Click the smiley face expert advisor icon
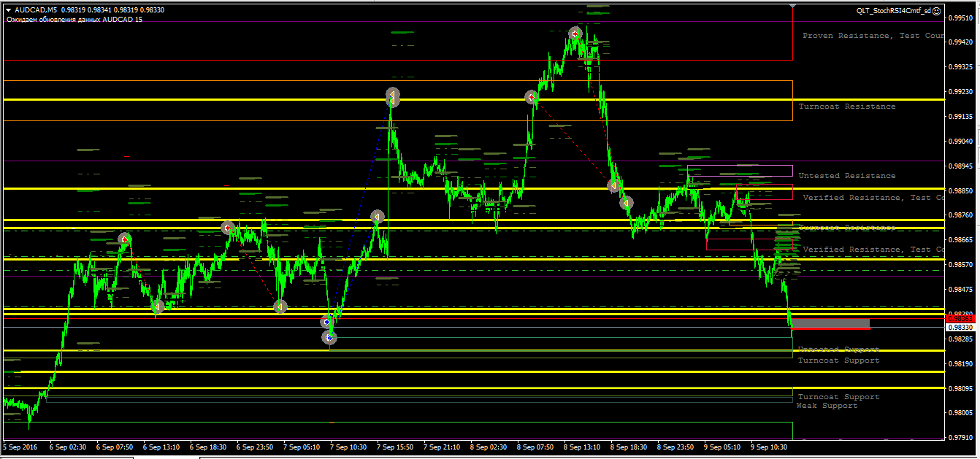 point(937,10)
